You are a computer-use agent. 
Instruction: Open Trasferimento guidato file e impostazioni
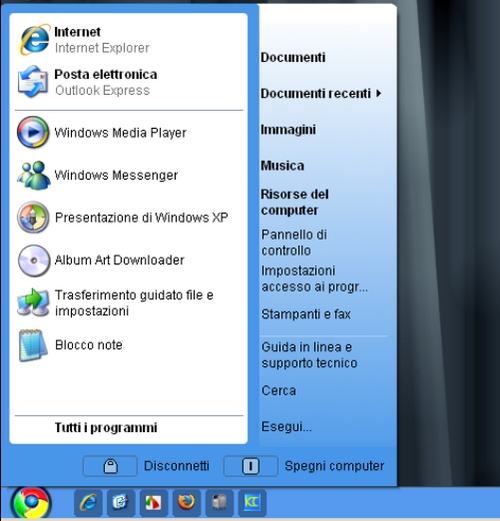click(129, 303)
